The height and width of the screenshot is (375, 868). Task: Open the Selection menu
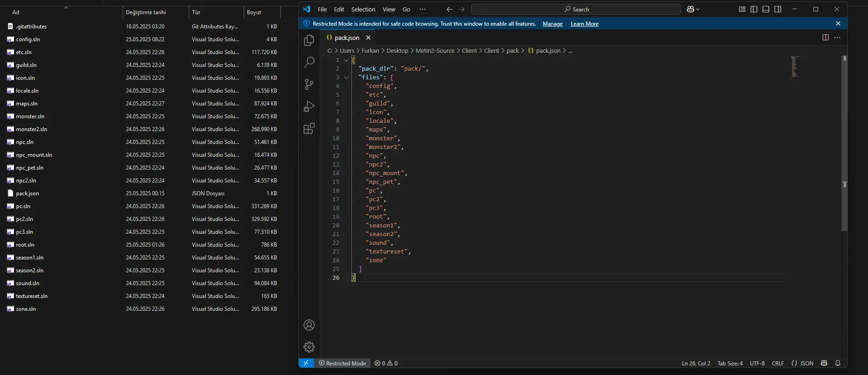(x=363, y=9)
